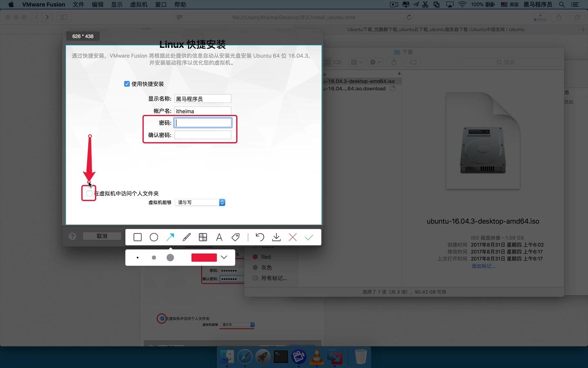The image size is (588, 368).
Task: Click the 显示名称 input field
Action: (203, 99)
